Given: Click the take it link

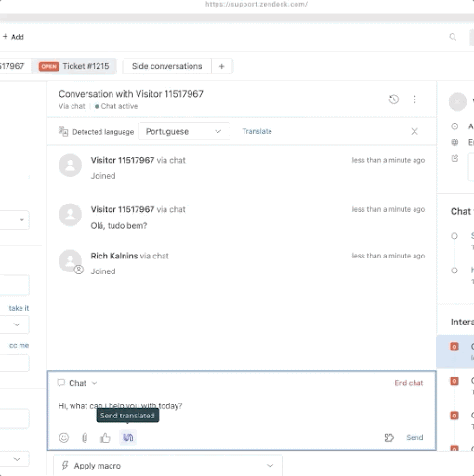Looking at the screenshot, I should (x=19, y=308).
